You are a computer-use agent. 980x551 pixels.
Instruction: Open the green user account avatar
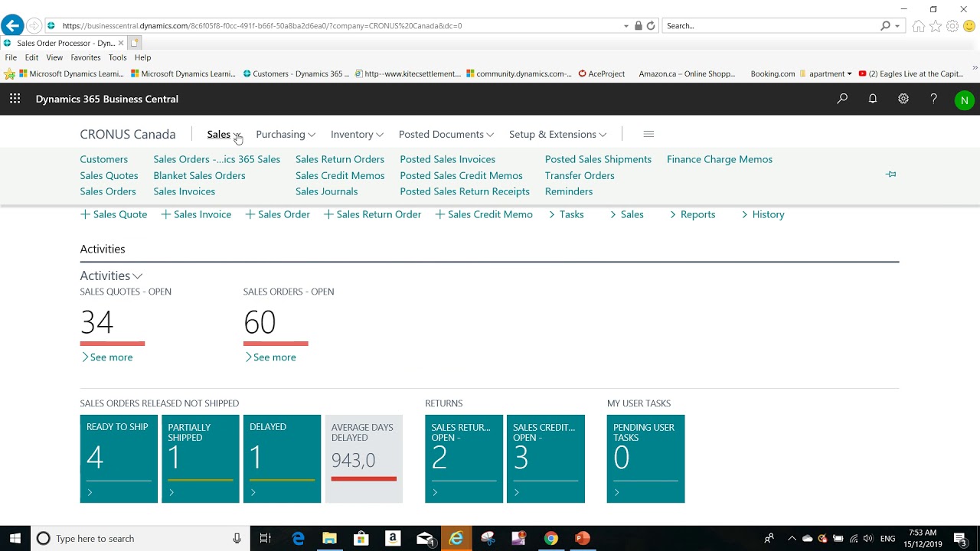pyautogui.click(x=964, y=99)
